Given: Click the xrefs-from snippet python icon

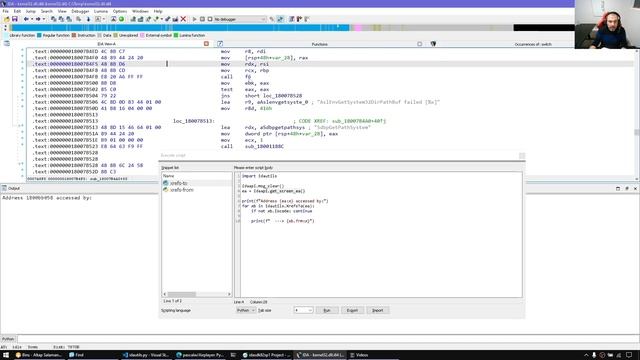Looking at the screenshot, I should (165, 190).
